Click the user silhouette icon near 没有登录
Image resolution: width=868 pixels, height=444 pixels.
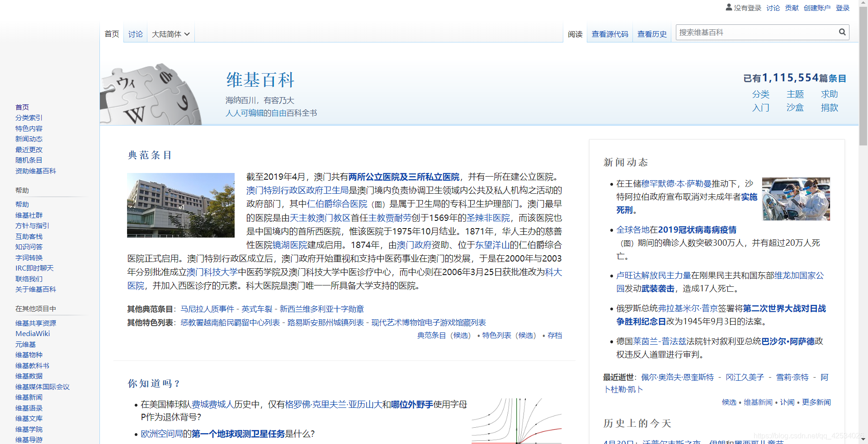click(x=729, y=7)
